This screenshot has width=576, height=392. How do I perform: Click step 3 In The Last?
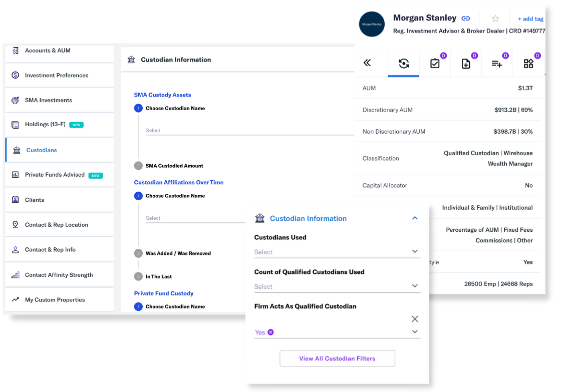[153, 277]
